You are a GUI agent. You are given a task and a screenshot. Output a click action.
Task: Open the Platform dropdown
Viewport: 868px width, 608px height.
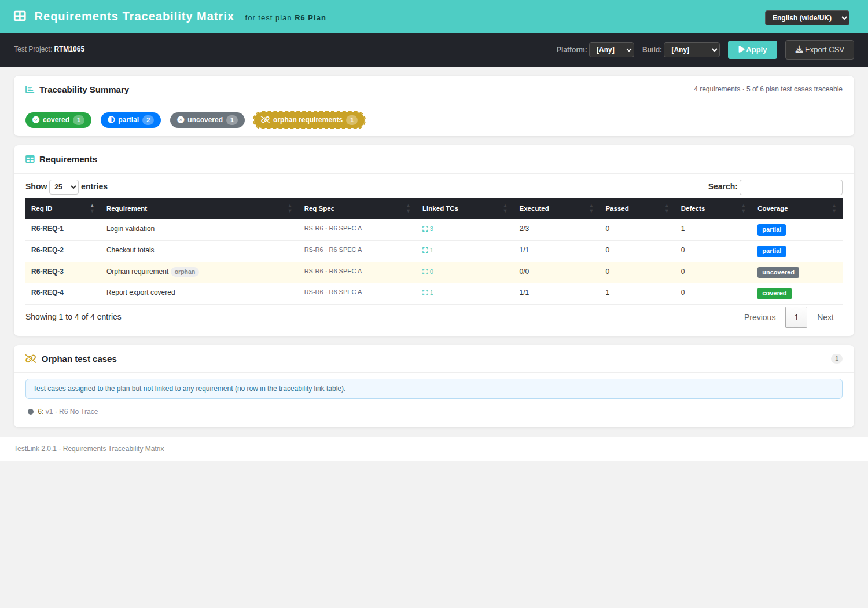tap(612, 50)
